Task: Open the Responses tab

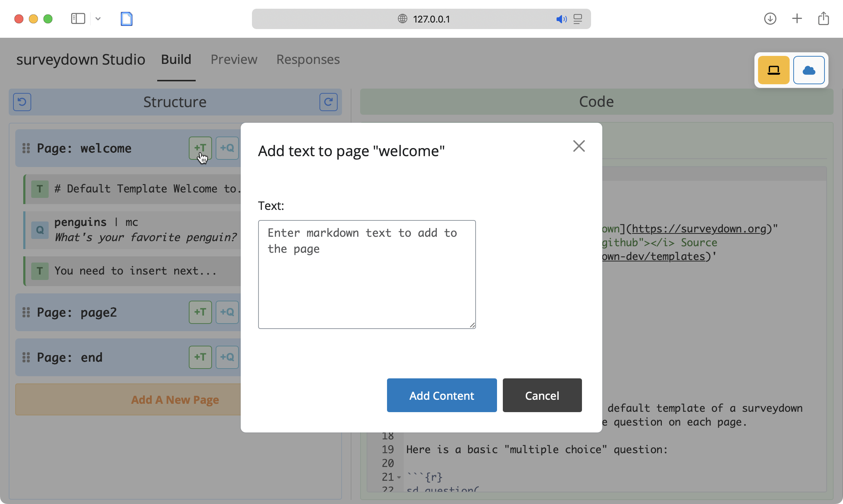Action: 308,59
